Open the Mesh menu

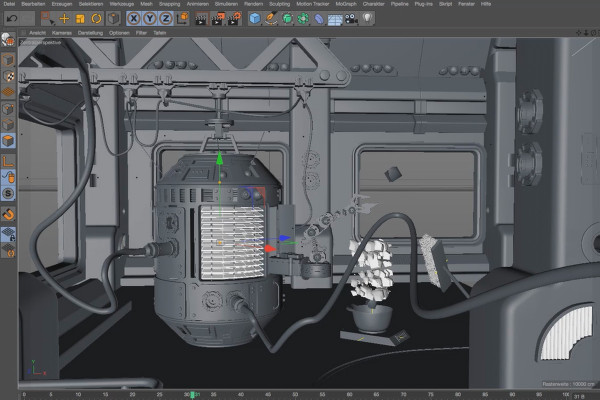146,4
